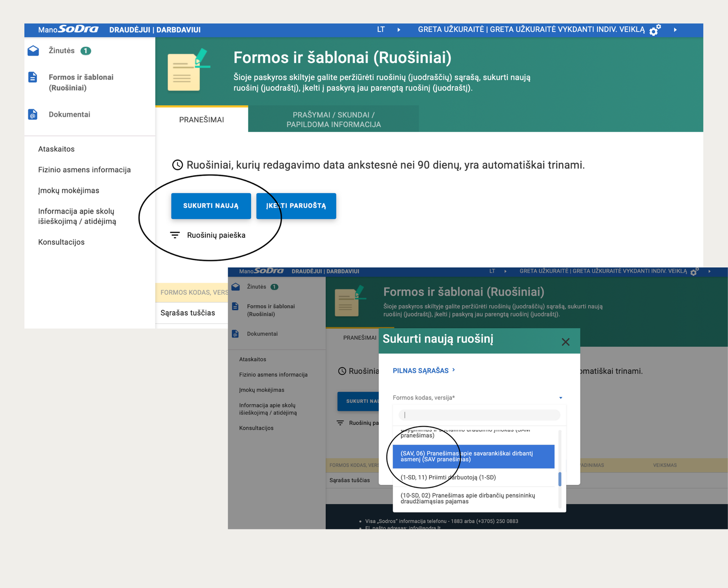The image size is (728, 588).
Task: Expand the LT language selector in upper header
Action: [x=399, y=30]
